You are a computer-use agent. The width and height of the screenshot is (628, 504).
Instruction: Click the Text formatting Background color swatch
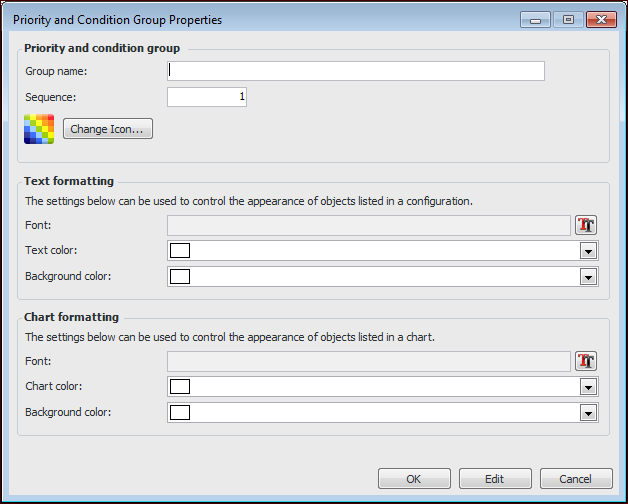click(180, 276)
